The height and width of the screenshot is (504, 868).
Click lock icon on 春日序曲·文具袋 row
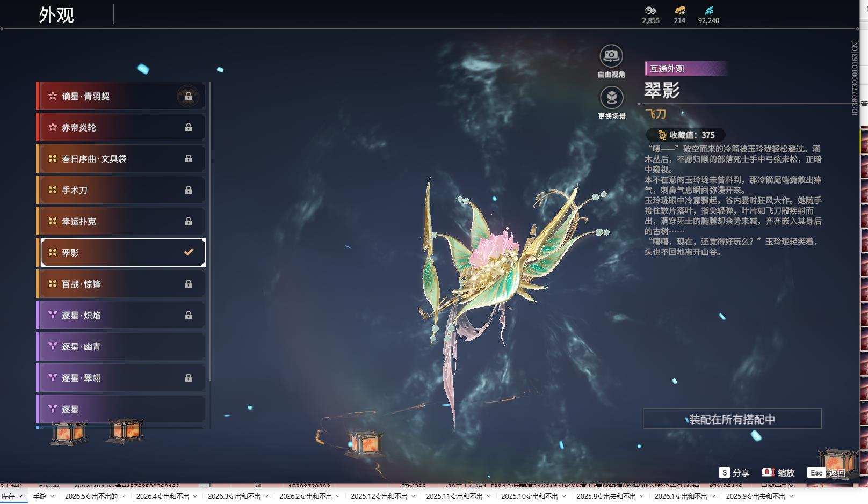189,158
